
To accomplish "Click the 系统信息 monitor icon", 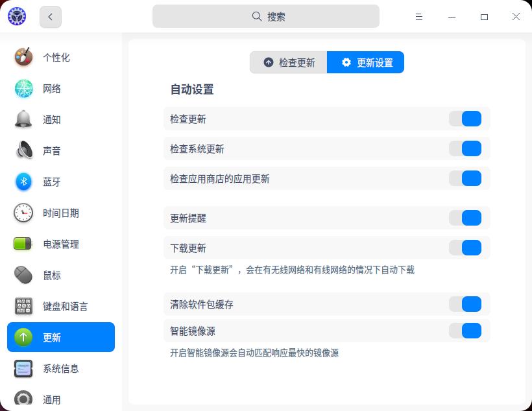I will [23, 368].
